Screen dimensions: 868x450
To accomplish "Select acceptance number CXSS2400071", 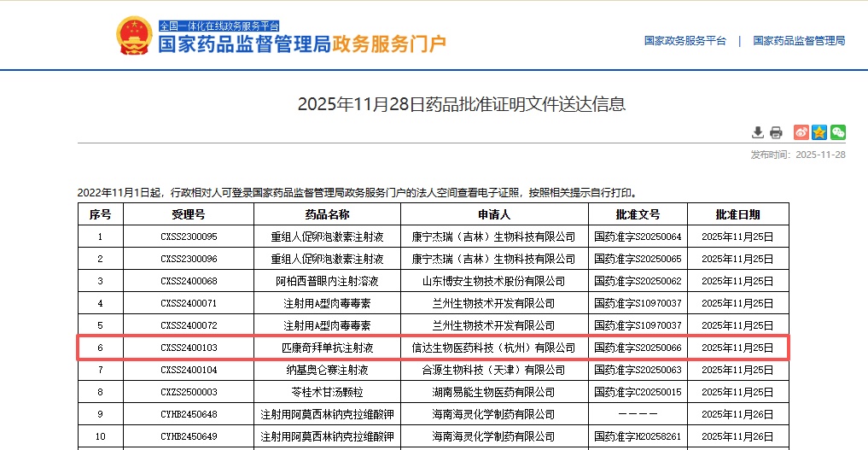I will (x=189, y=303).
